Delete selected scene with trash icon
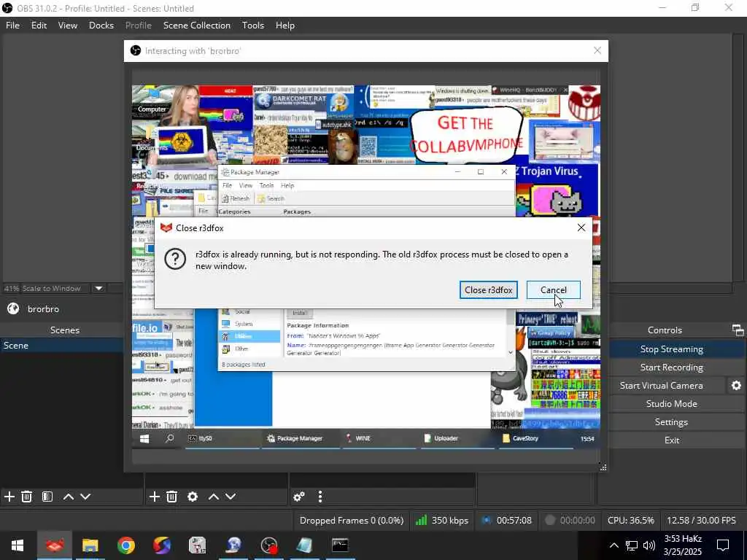Image resolution: width=747 pixels, height=560 pixels. [27, 497]
